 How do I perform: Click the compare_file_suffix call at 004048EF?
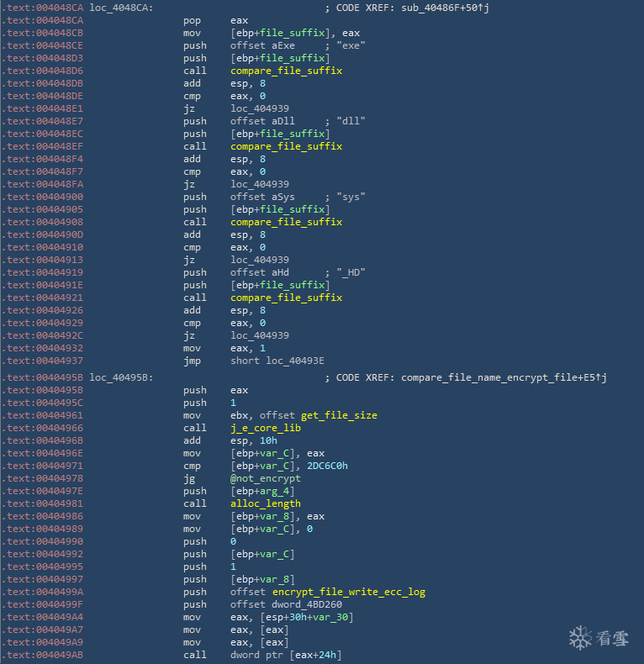286,146
